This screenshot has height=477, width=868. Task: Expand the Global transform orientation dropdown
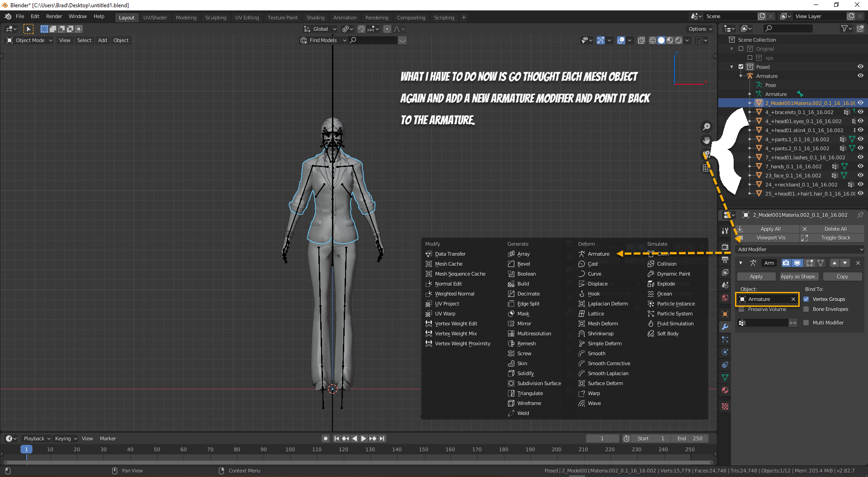click(x=320, y=29)
